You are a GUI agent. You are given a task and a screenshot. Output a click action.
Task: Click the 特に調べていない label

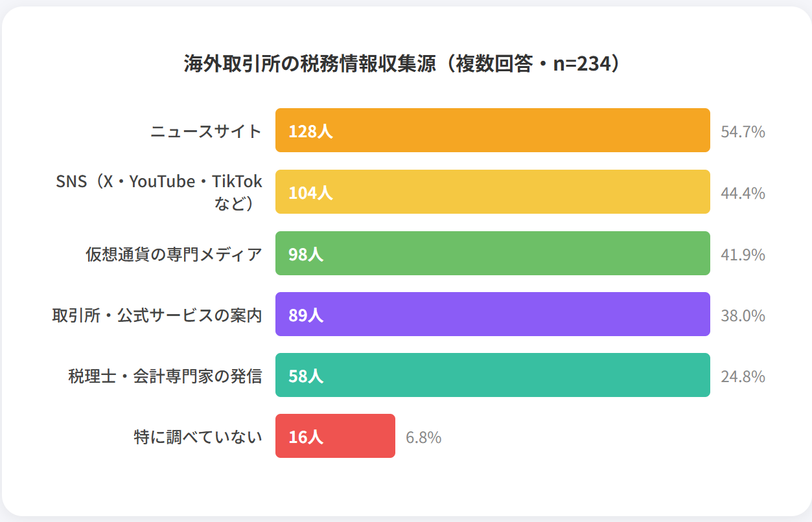(198, 437)
